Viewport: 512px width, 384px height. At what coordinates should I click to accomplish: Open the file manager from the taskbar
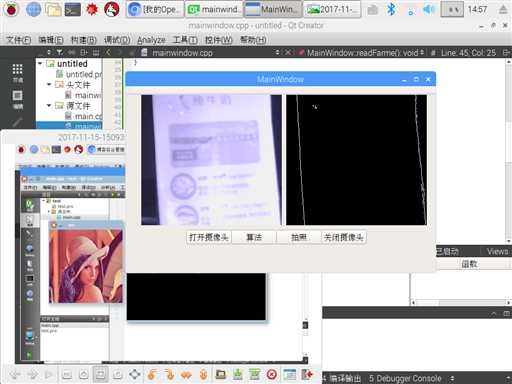pyautogui.click(x=53, y=10)
